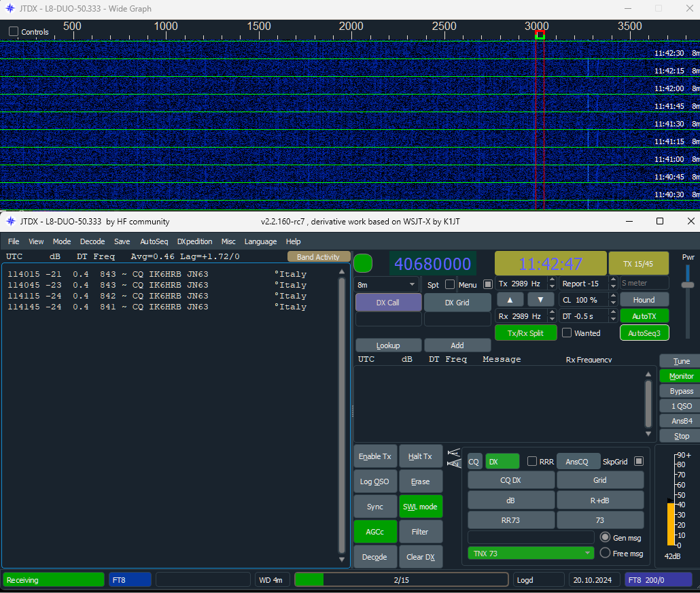The image size is (700, 593).
Task: Click the Pwr slider handle
Action: 688,285
